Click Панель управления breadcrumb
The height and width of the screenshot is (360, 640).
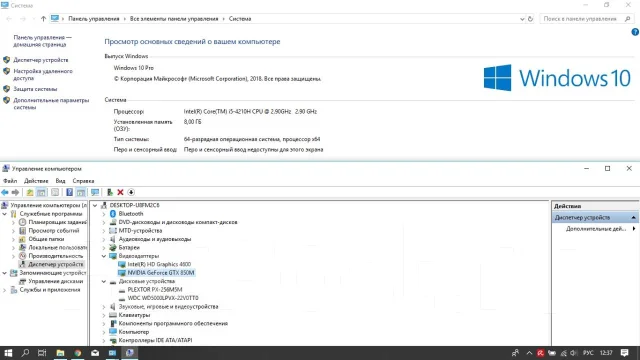click(x=94, y=19)
